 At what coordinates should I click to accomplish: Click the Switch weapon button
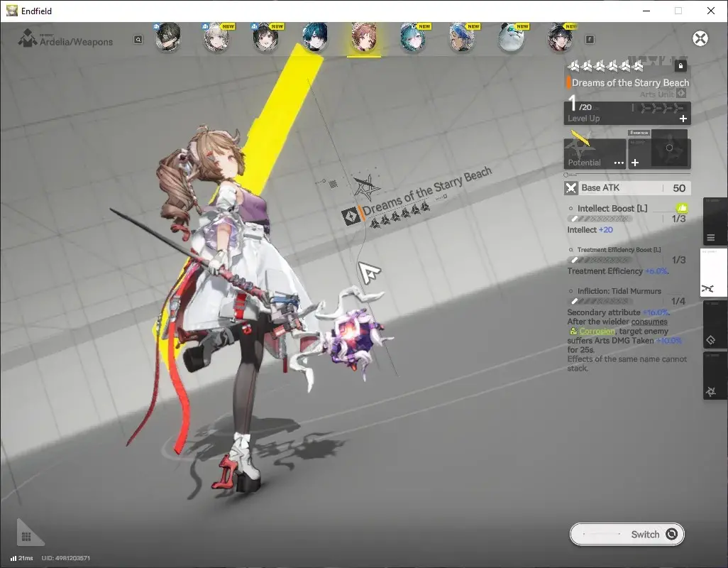click(627, 535)
